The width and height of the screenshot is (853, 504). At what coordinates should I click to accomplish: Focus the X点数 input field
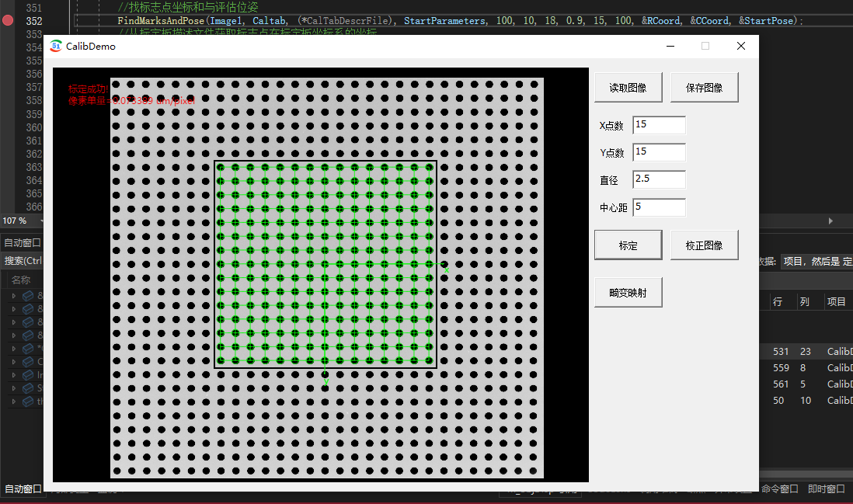[660, 125]
